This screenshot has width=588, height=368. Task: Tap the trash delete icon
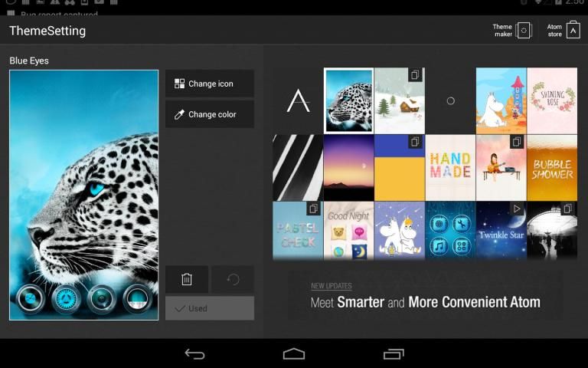(187, 279)
